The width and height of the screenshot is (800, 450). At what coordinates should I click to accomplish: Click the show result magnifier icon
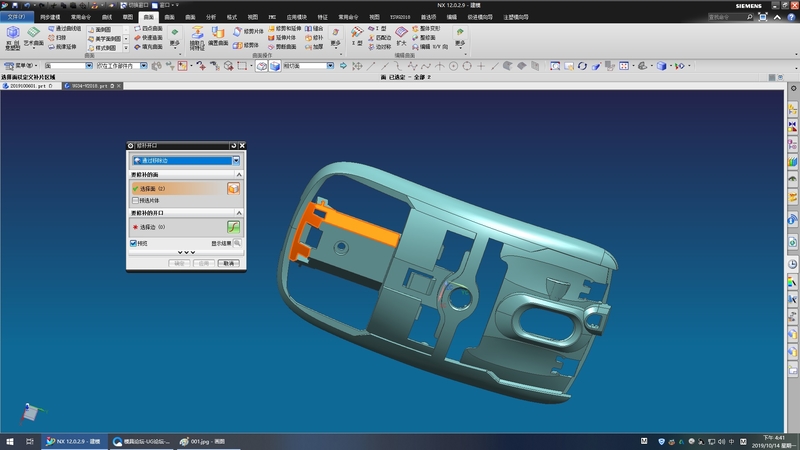coord(237,243)
